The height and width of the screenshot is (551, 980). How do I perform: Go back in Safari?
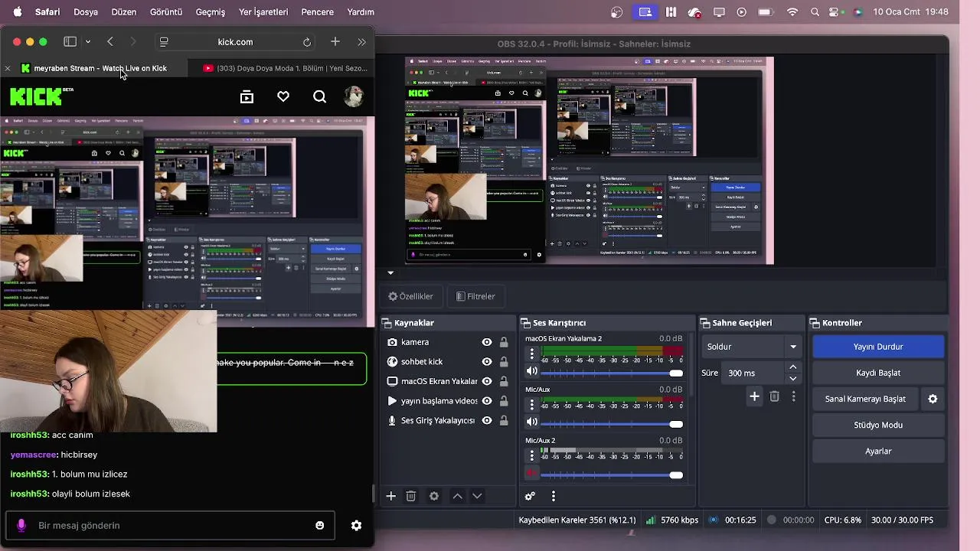pyautogui.click(x=110, y=41)
